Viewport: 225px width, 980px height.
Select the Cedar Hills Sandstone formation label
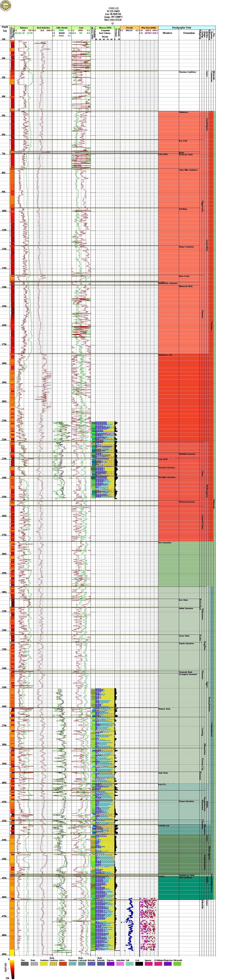pyautogui.click(x=188, y=170)
